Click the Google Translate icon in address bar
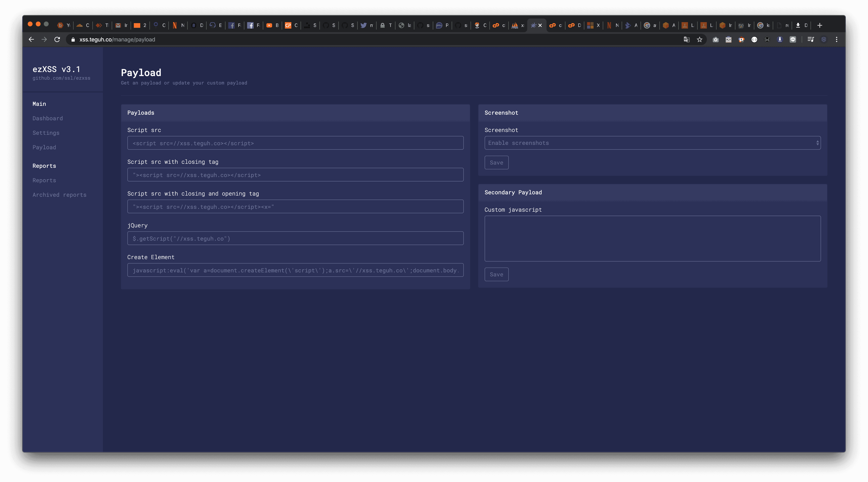868x482 pixels. click(686, 39)
